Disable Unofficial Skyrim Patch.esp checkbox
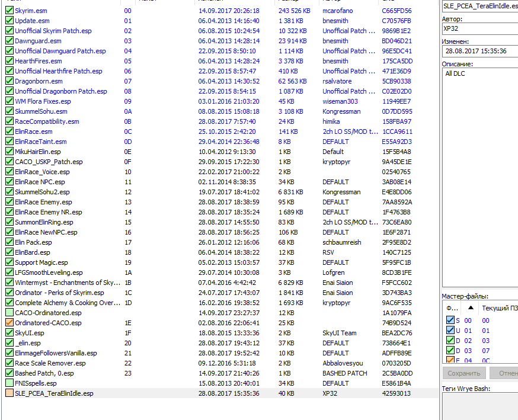Image resolution: width=518 pixels, height=420 pixels. 9,31
